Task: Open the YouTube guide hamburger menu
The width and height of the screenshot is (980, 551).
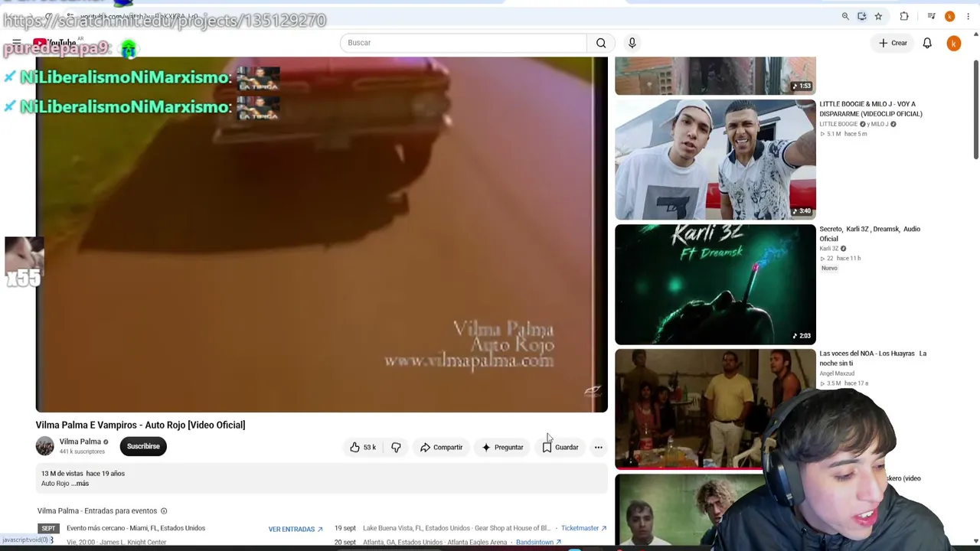Action: point(17,43)
